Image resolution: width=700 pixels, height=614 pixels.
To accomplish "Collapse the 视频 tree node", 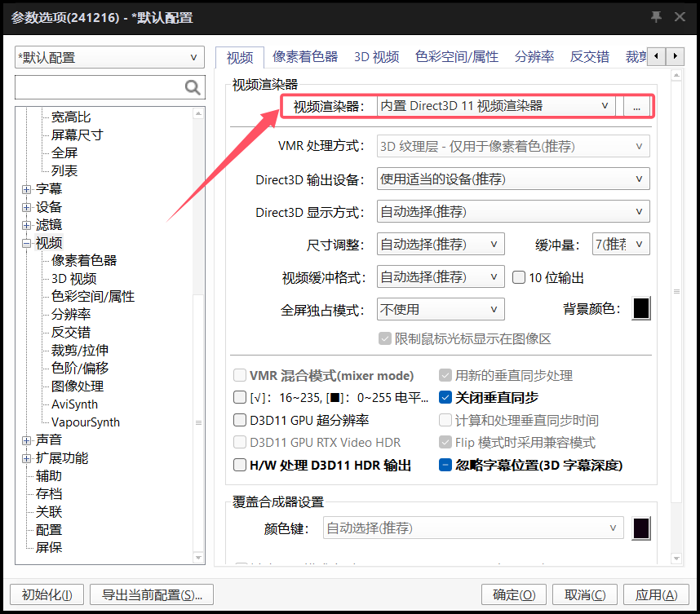I will click(27, 243).
